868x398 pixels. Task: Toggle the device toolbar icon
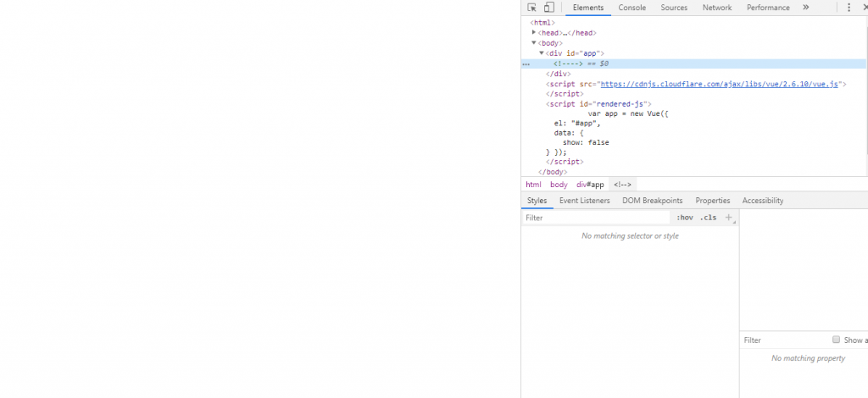pos(548,8)
